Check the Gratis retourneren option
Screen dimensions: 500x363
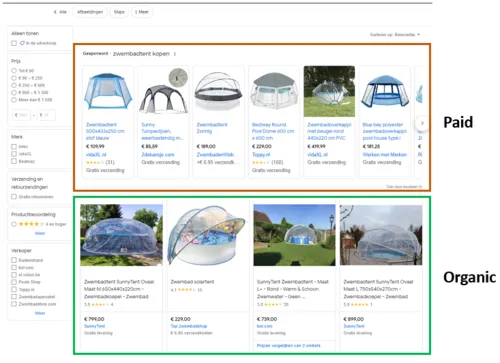(14, 197)
